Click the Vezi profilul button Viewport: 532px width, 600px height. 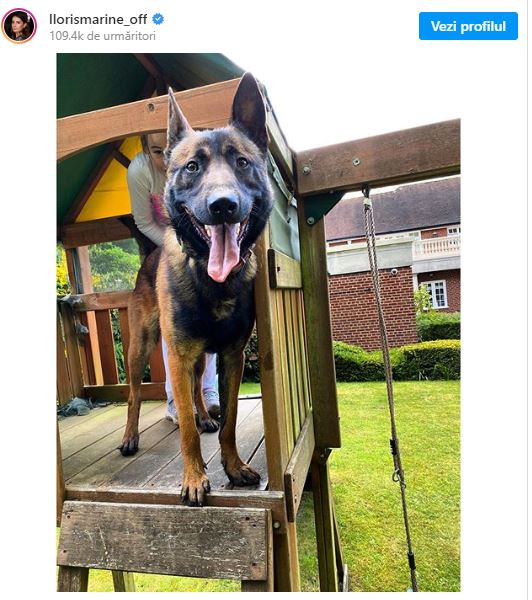468,26
